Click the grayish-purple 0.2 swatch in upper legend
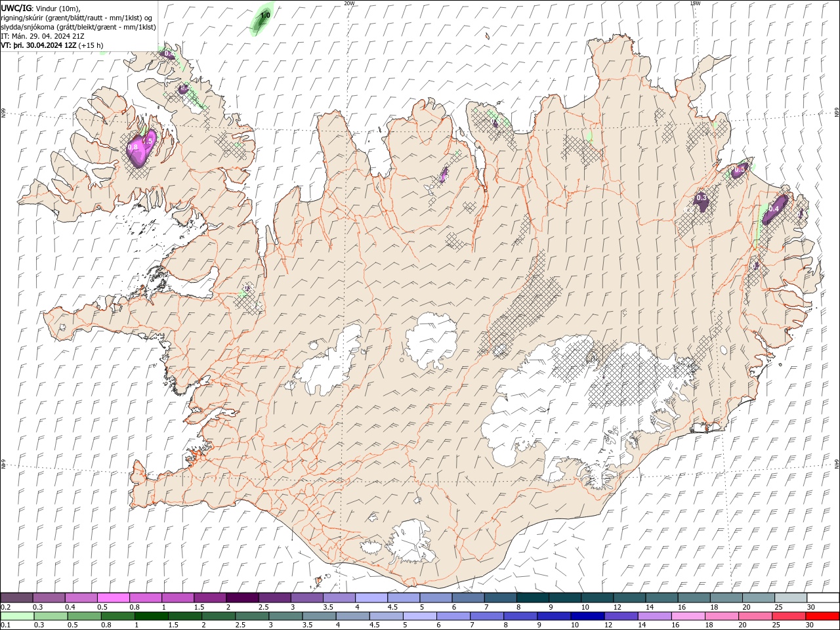 (x=16, y=598)
